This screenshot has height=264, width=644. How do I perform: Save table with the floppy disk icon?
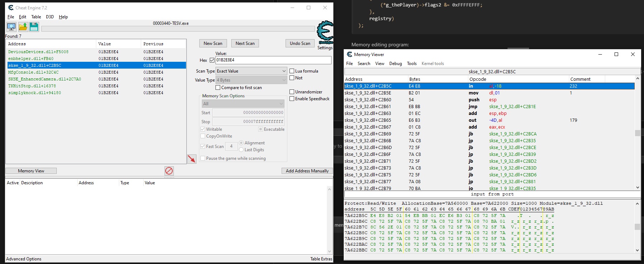[34, 27]
